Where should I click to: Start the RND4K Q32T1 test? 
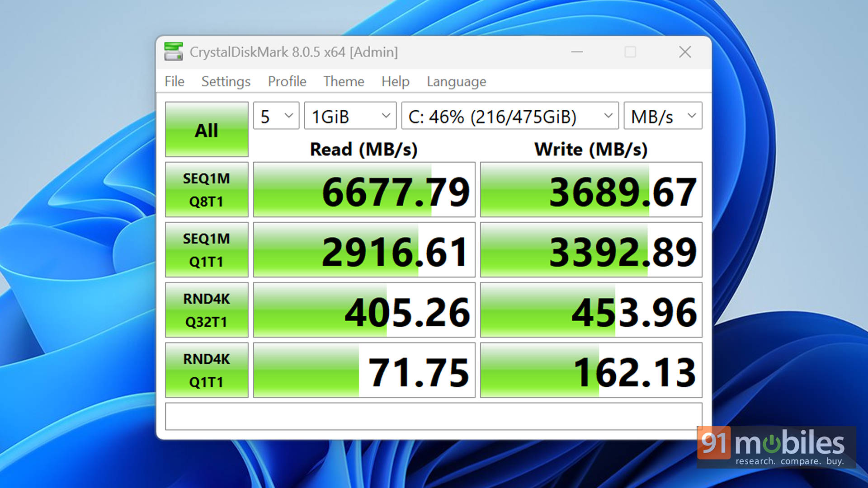(x=207, y=310)
